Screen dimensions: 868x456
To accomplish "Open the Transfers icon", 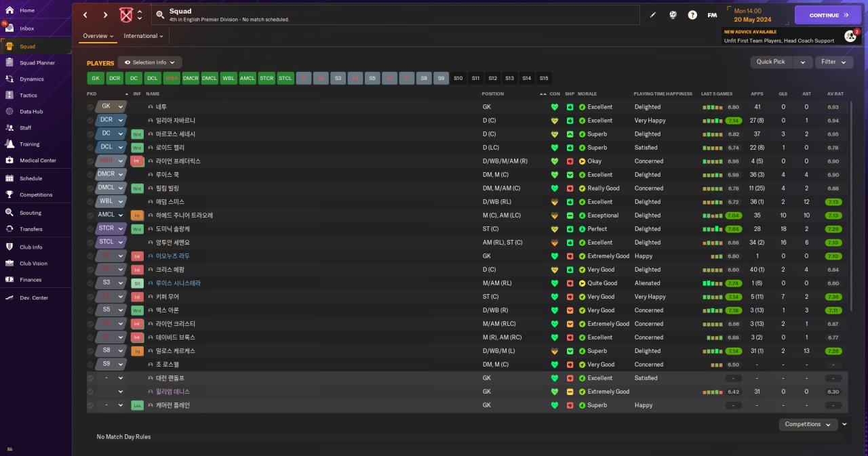I will pyautogui.click(x=9, y=229).
